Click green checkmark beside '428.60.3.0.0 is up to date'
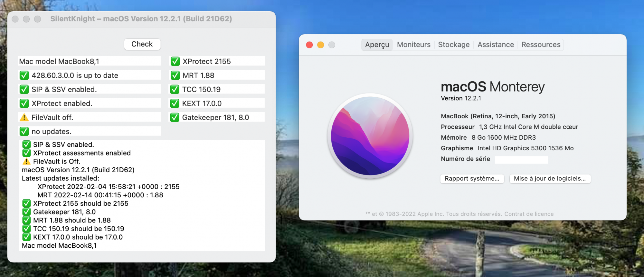This screenshot has height=277, width=644. pos(24,75)
